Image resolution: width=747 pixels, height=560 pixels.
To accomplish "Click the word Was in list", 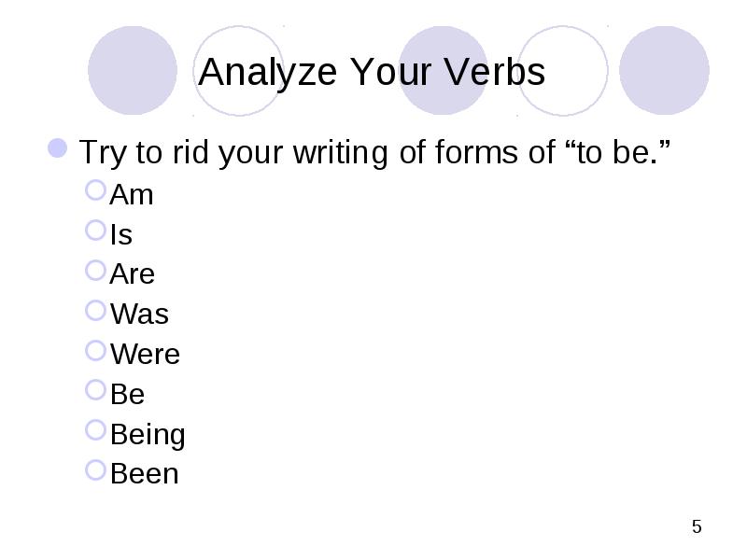I will pos(139,315).
